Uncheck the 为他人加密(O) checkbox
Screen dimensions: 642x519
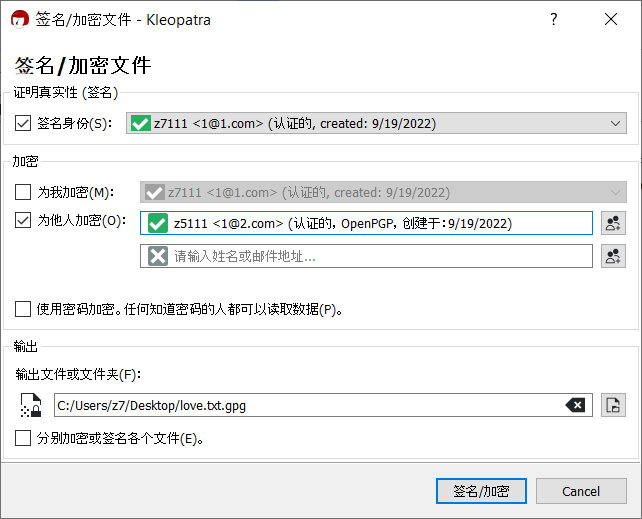(x=23, y=220)
